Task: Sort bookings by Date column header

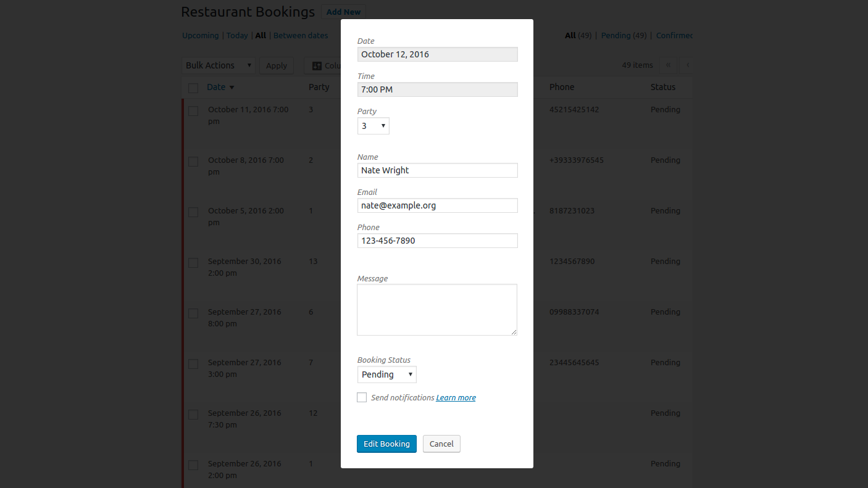Action: point(216,87)
